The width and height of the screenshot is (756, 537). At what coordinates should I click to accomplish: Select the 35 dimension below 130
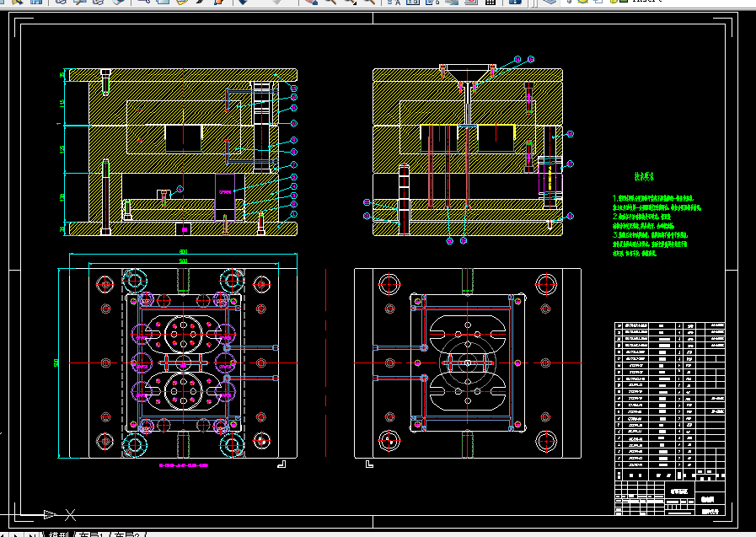pos(62,229)
